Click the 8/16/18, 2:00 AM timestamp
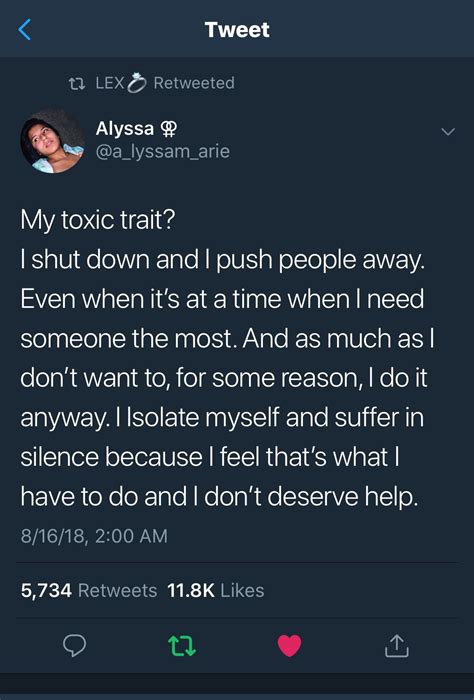474x700 pixels. [94, 536]
